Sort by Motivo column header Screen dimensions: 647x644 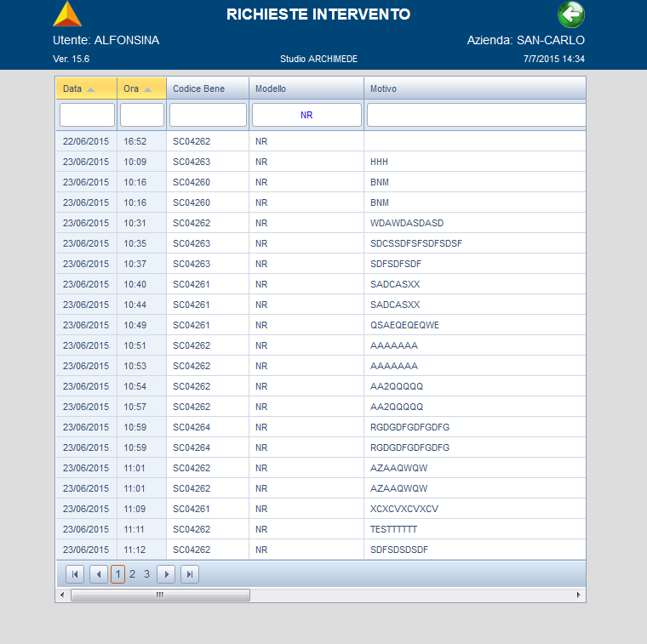click(474, 88)
